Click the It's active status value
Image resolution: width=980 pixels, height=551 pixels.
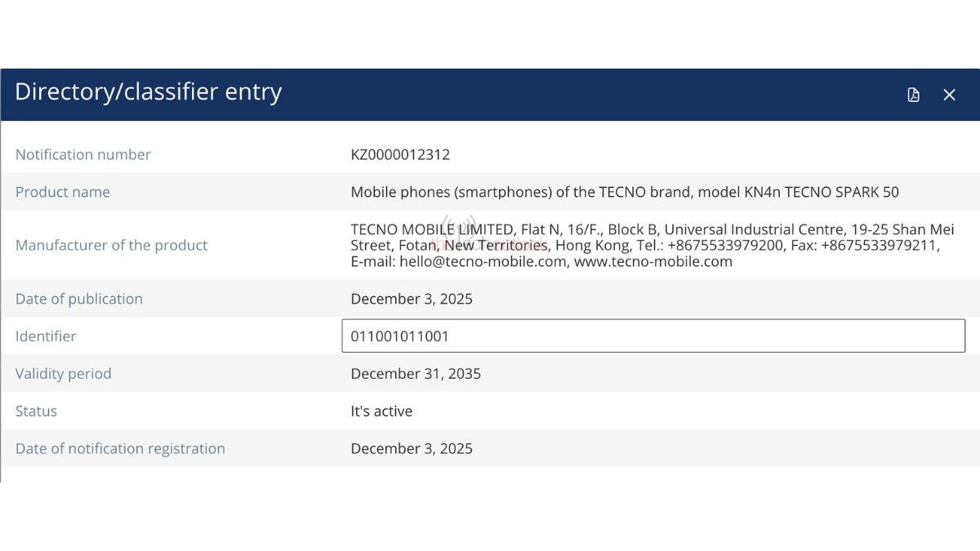(x=381, y=411)
